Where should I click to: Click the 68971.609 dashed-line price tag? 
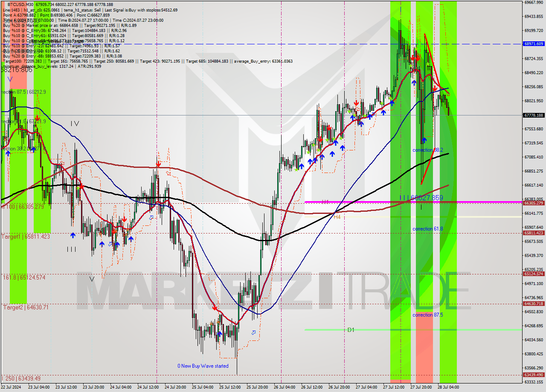[x=534, y=44]
